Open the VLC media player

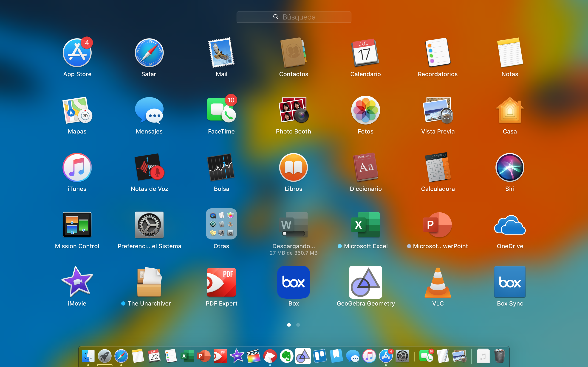(x=438, y=282)
